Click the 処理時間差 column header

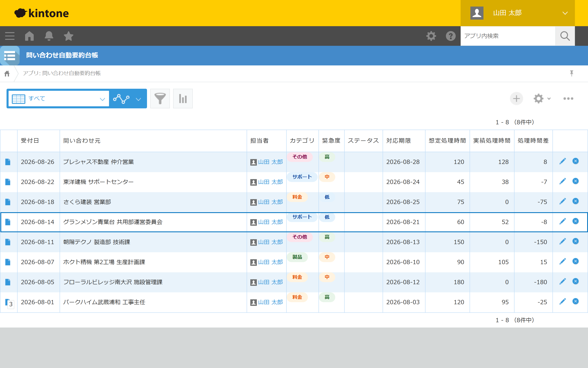tap(533, 141)
